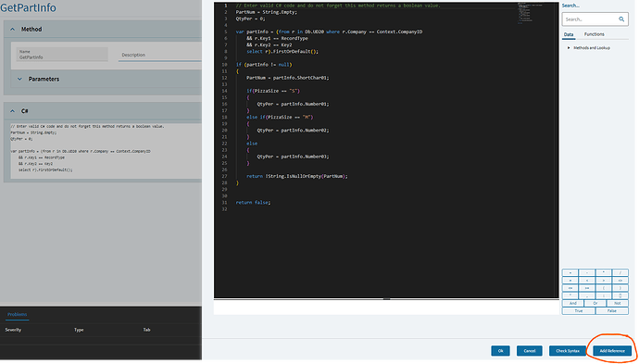The width and height of the screenshot is (639, 364).
Task: Insert the False keyword
Action: tap(612, 310)
